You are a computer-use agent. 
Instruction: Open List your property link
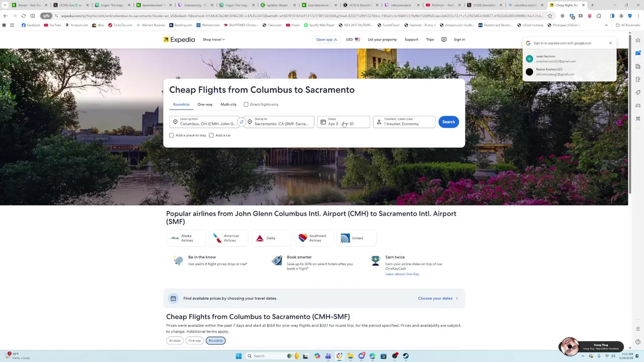pyautogui.click(x=382, y=40)
